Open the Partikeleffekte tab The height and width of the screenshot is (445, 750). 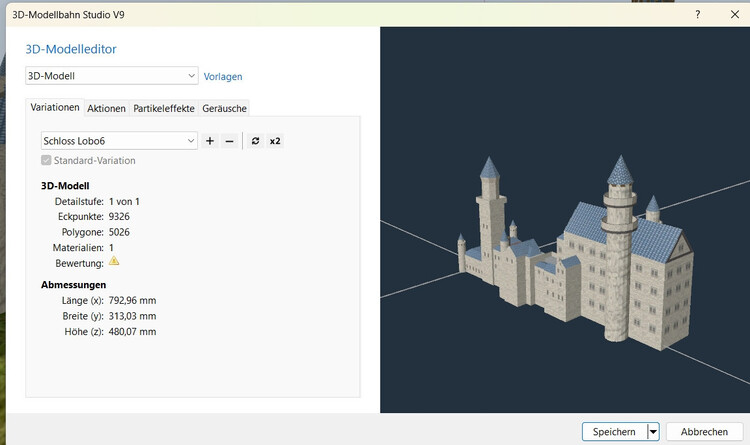click(164, 109)
